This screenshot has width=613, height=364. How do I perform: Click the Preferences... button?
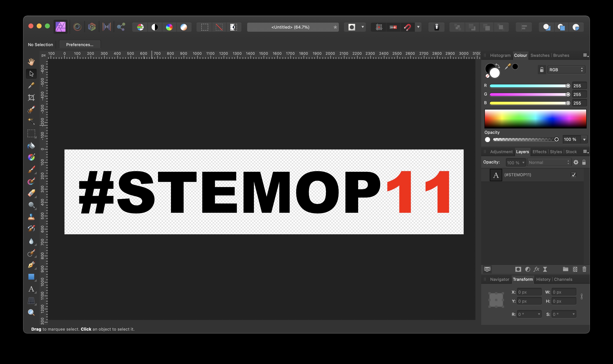click(x=80, y=45)
